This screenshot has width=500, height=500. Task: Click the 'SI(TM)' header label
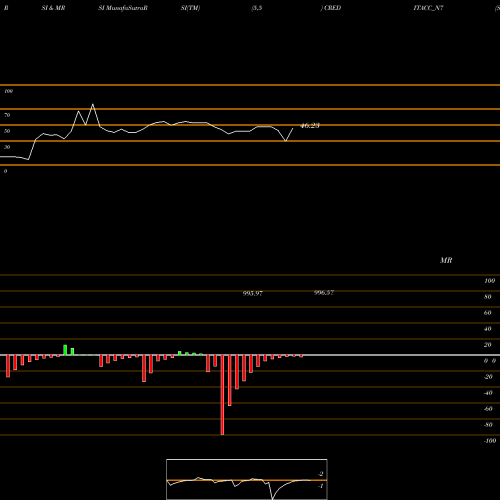click(x=190, y=8)
